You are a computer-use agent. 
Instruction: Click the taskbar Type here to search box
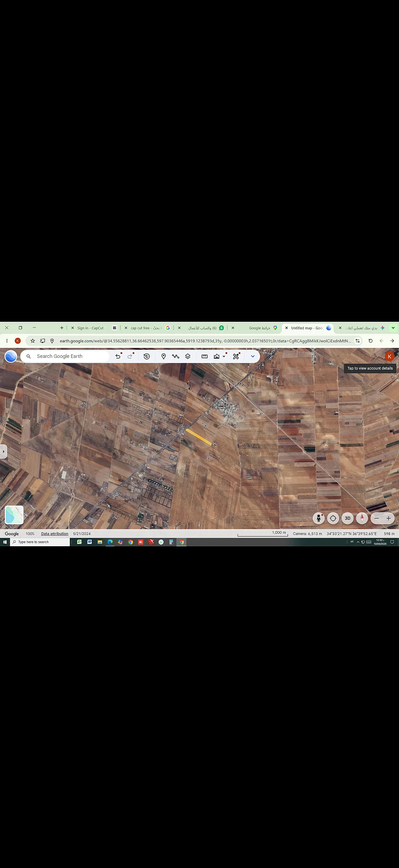pos(40,542)
